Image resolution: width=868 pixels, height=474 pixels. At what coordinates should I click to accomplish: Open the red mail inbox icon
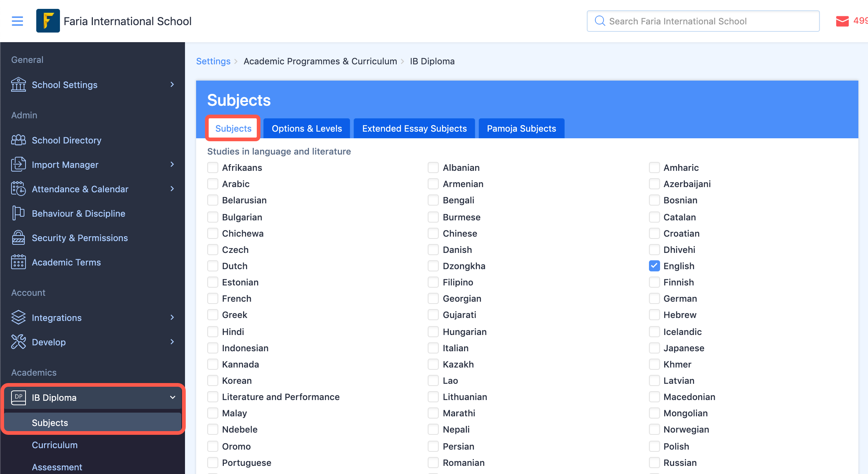842,21
